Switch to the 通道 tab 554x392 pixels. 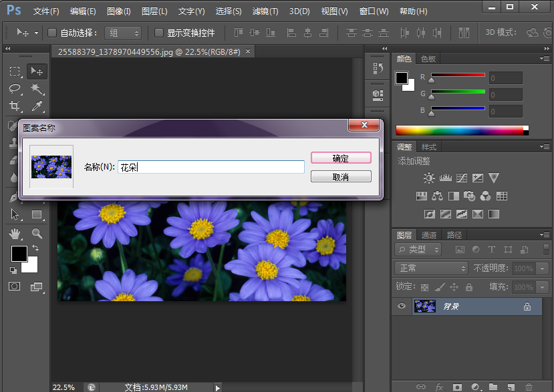428,235
